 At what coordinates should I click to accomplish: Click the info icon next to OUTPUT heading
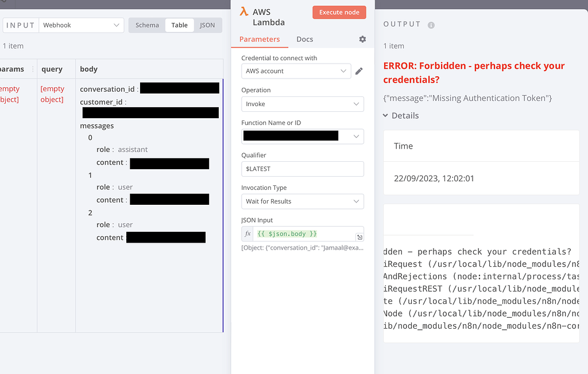430,24
